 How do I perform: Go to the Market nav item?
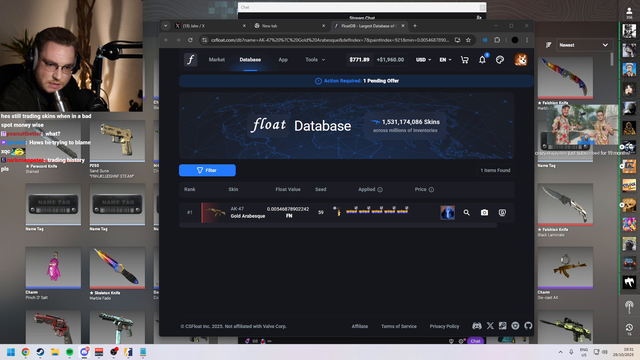pyautogui.click(x=216, y=60)
